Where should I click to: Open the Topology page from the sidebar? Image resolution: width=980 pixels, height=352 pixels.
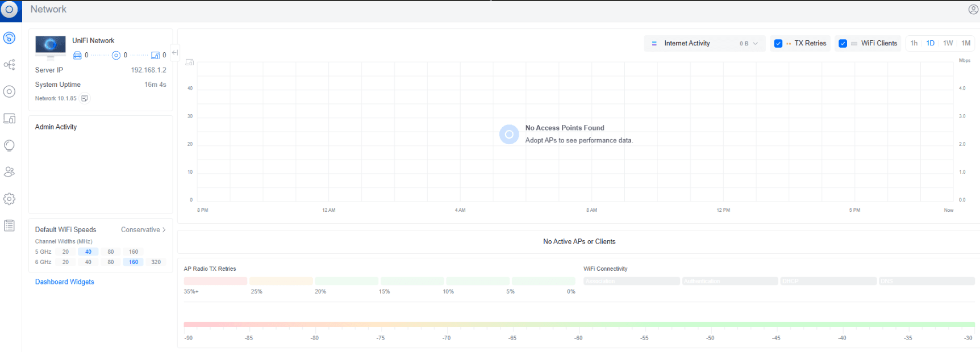pos(9,65)
